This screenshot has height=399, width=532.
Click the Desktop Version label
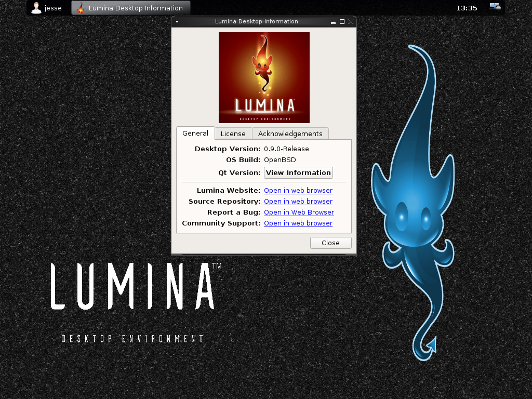[228, 149]
